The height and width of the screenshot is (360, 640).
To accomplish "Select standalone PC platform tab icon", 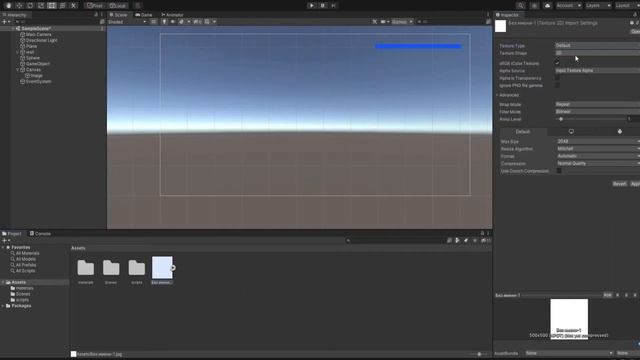I will click(x=571, y=132).
